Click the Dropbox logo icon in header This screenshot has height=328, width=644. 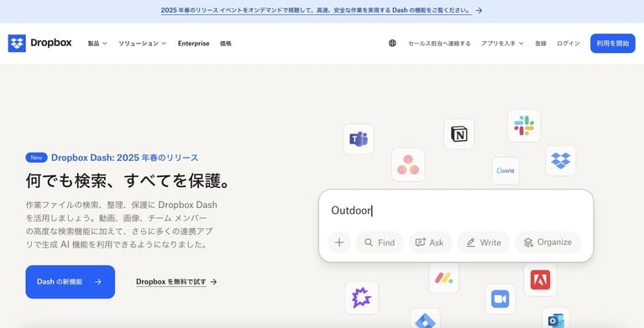pyautogui.click(x=17, y=43)
